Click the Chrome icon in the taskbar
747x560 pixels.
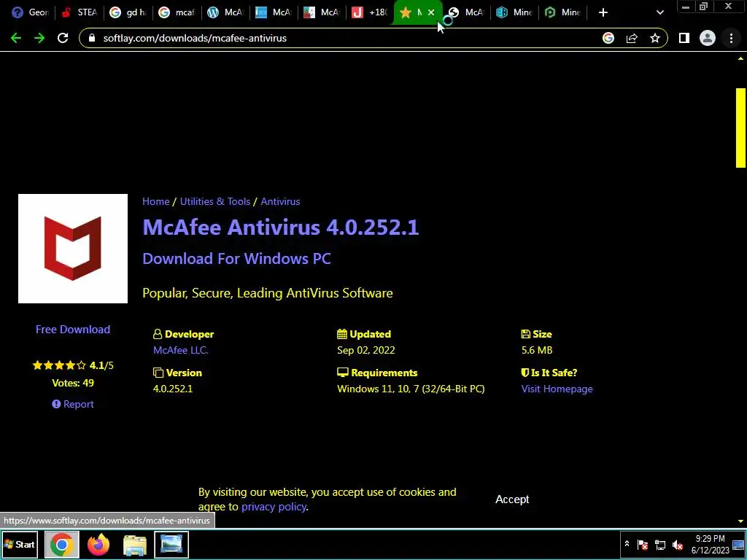point(61,544)
